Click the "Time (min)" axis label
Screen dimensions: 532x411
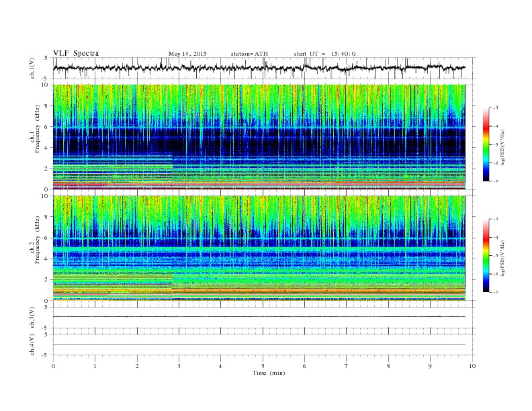pyautogui.click(x=269, y=373)
